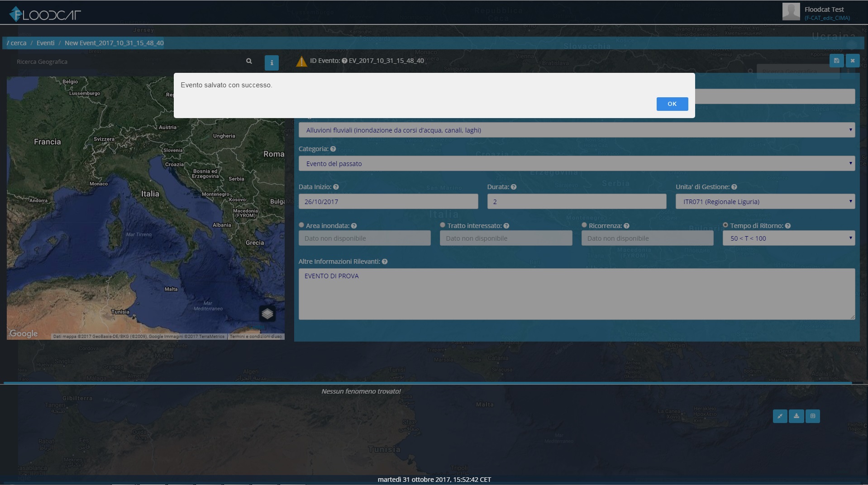Click the grid table icon at bottom right
This screenshot has height=485, width=868.
click(x=812, y=416)
